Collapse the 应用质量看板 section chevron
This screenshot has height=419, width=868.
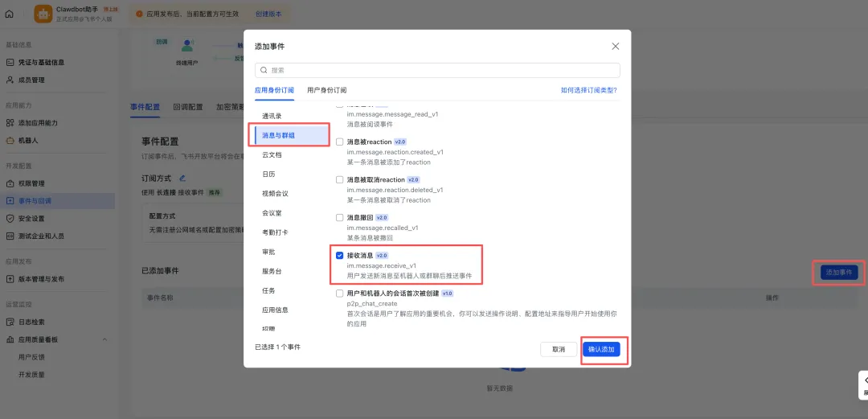click(104, 339)
